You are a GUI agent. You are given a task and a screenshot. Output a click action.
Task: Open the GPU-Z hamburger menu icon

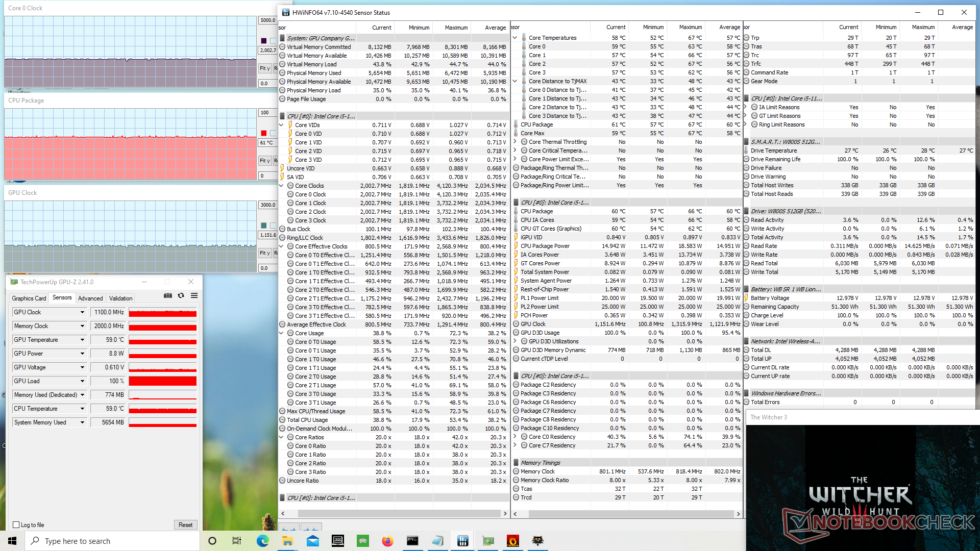(194, 295)
